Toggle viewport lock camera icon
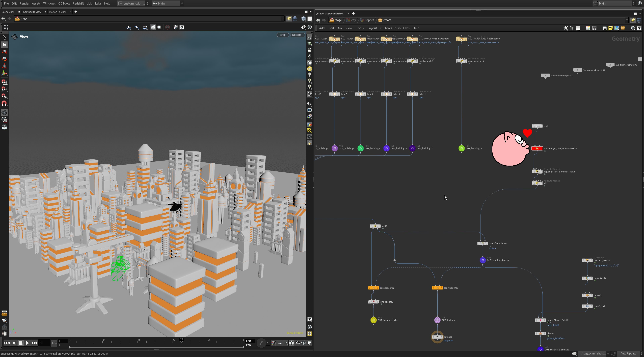Viewport: 644px width, 357px height. (x=309, y=50)
